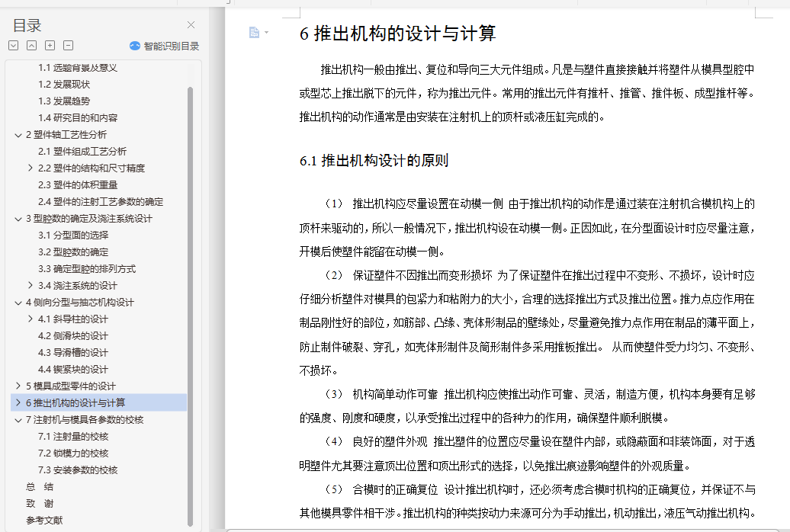Go to 1.3 发展趋势

click(x=64, y=101)
